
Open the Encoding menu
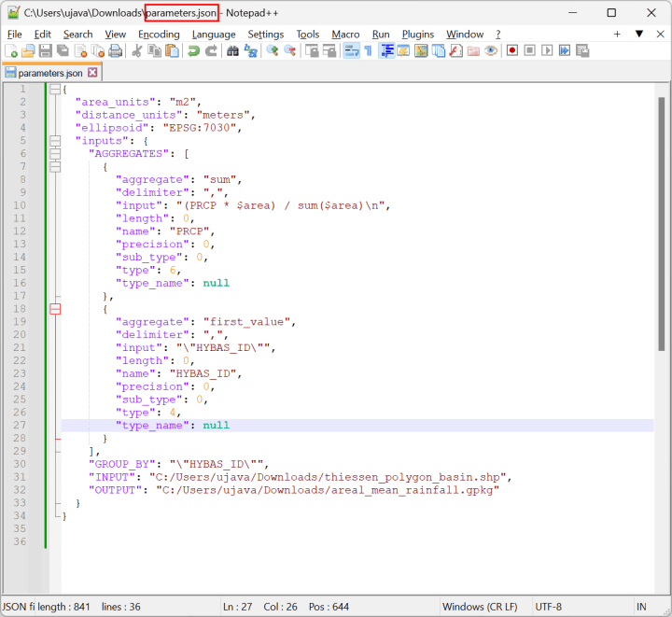[x=159, y=34]
